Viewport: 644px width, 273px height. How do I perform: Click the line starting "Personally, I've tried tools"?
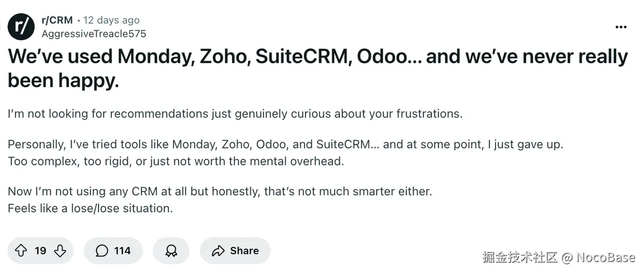pos(285,144)
